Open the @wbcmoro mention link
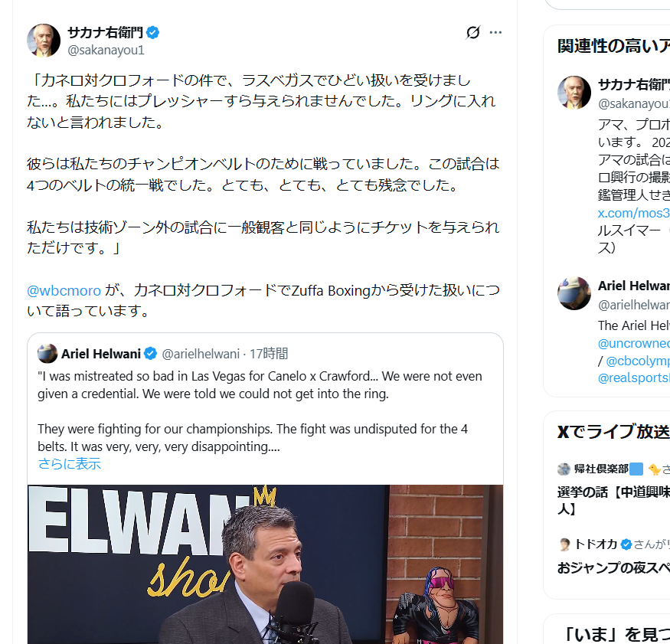 coord(64,290)
